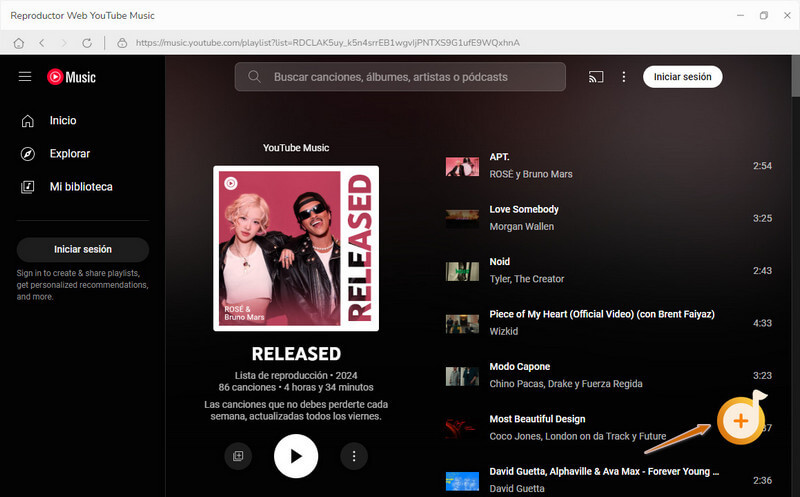Click the browser home icon
The height and width of the screenshot is (497, 800).
point(19,43)
